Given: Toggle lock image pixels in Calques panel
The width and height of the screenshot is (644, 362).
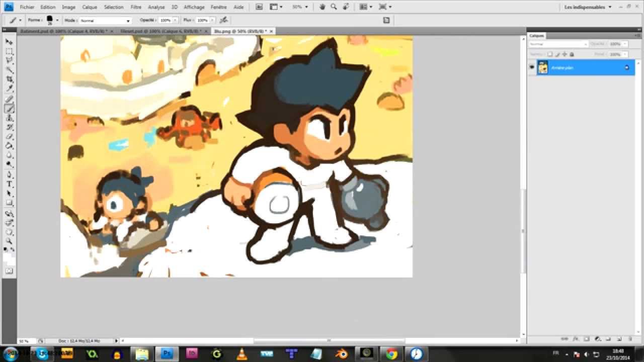Looking at the screenshot, I should click(x=557, y=54).
